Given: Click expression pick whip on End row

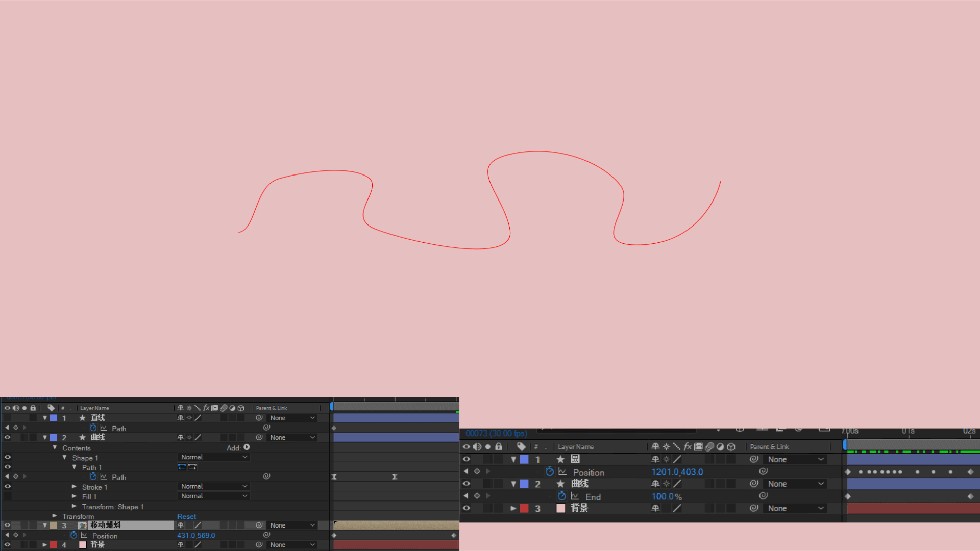Looking at the screenshot, I should coord(764,496).
